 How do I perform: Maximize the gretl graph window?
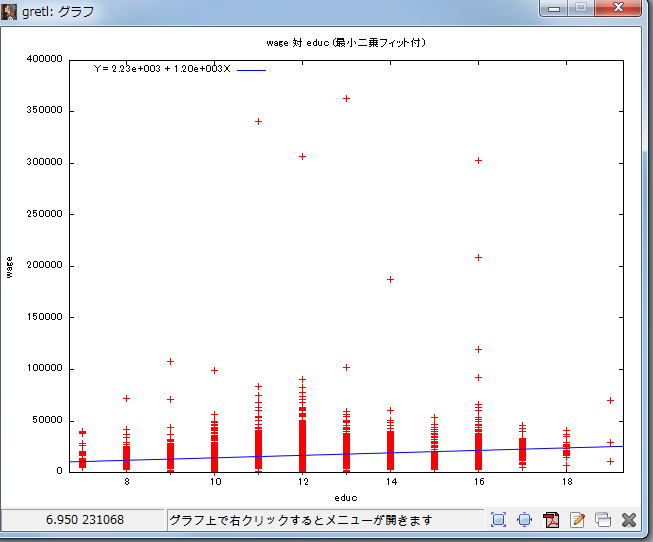pyautogui.click(x=582, y=8)
